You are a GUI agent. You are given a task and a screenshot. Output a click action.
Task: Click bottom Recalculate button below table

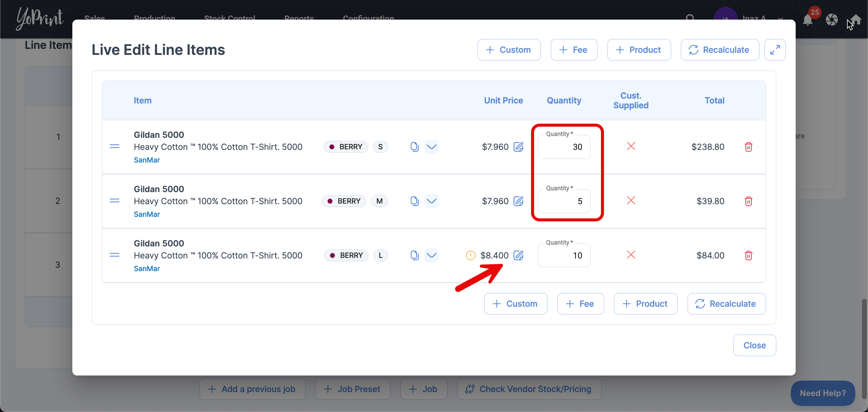(726, 304)
